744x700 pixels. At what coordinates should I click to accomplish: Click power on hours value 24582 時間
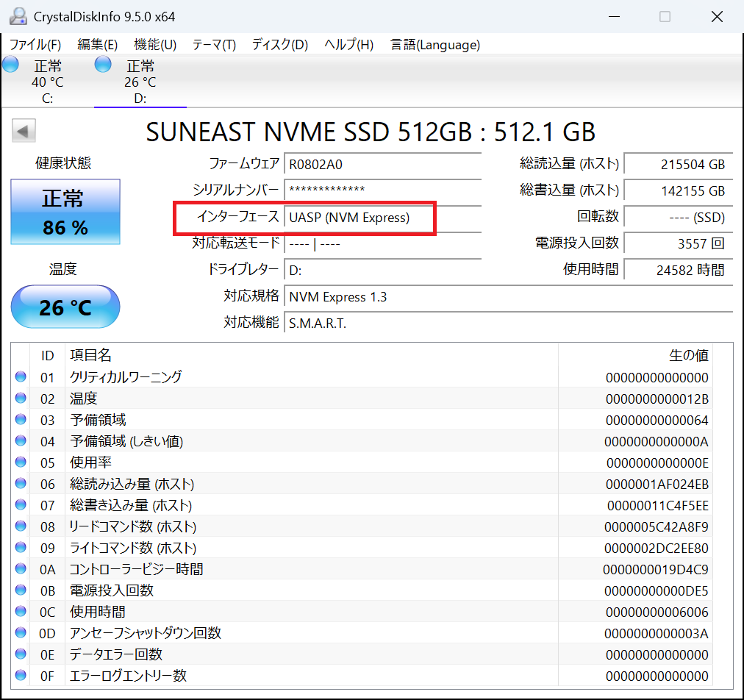(679, 271)
